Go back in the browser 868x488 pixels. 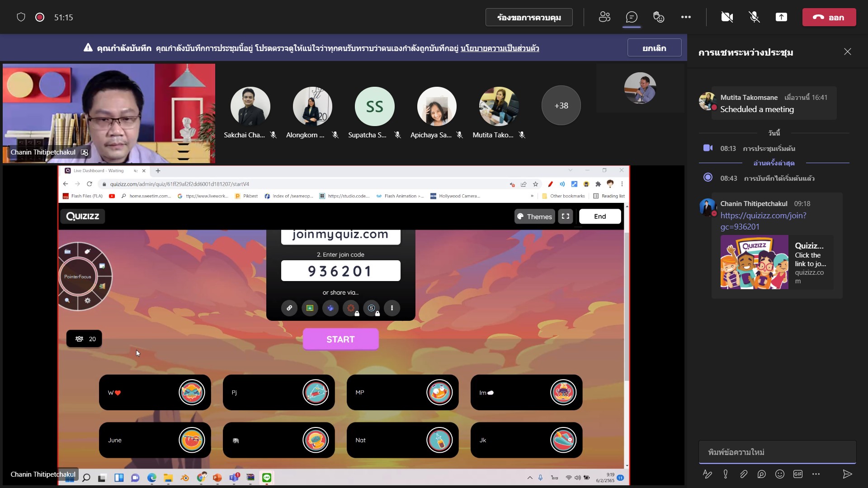[x=66, y=184]
